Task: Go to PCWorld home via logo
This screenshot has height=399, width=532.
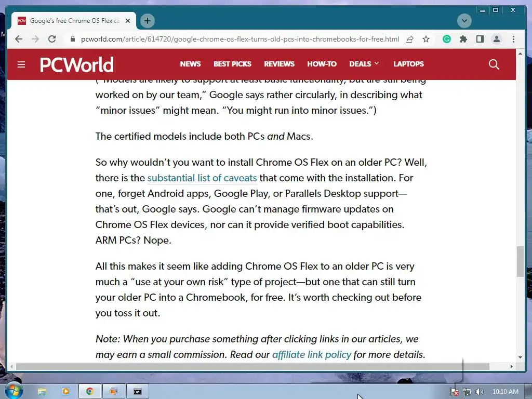Action: click(77, 64)
